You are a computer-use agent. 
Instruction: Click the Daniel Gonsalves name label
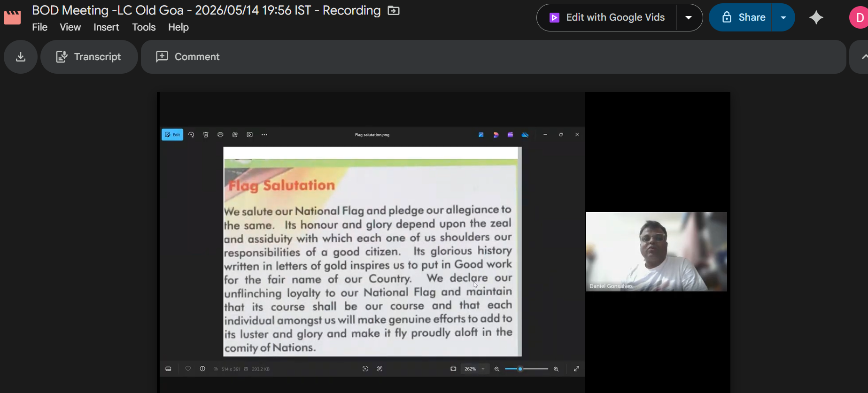(611, 286)
